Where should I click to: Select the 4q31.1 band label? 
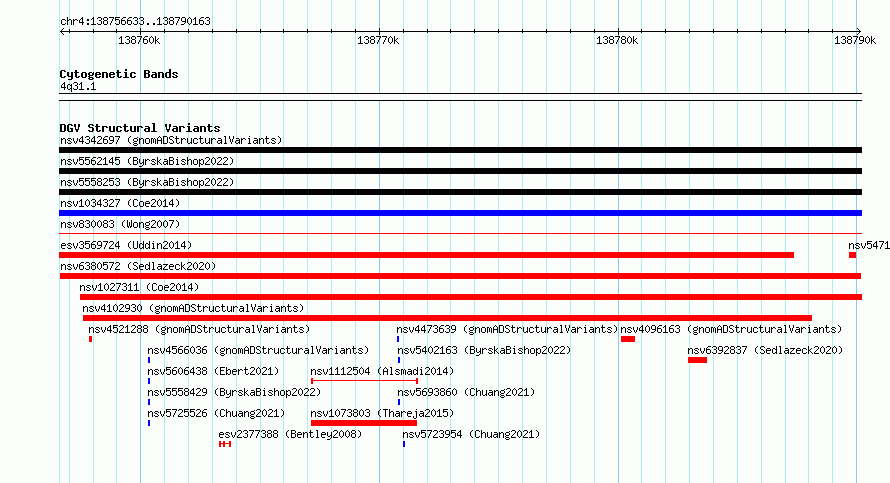[x=78, y=86]
